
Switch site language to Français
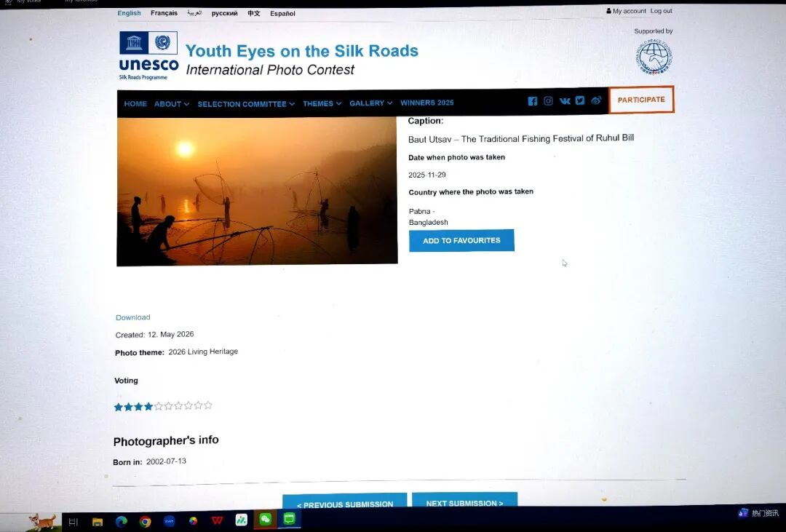164,13
